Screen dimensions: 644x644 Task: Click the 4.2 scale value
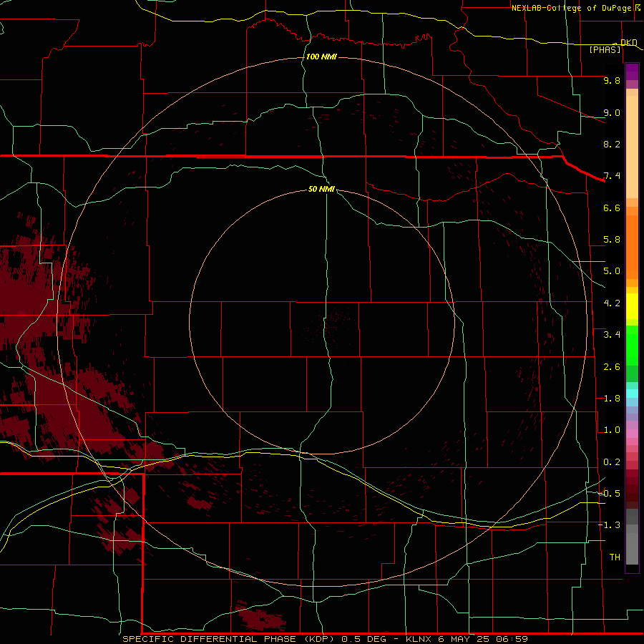click(612, 303)
